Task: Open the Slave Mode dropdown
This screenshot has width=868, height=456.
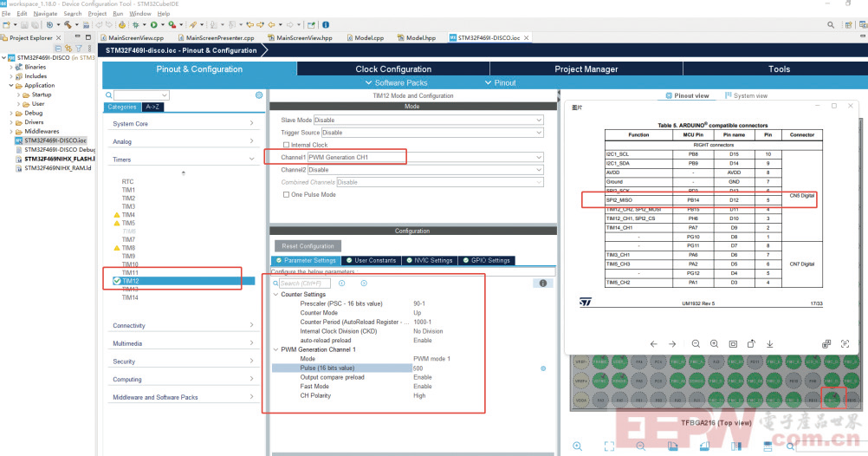Action: (429, 120)
